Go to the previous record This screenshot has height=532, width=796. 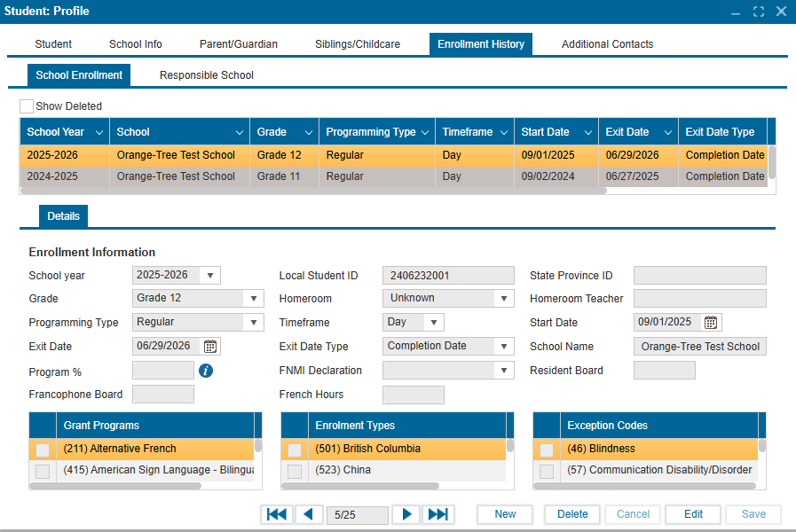click(309, 514)
